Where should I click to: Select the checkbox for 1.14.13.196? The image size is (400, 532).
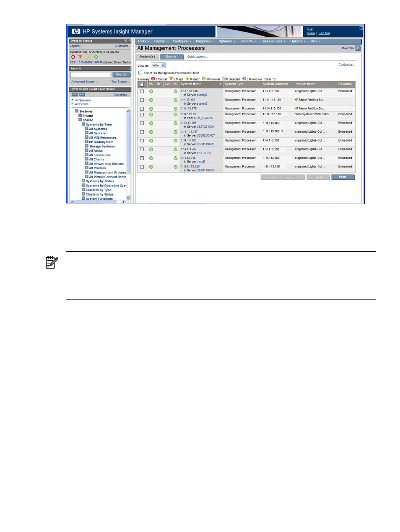point(142,123)
